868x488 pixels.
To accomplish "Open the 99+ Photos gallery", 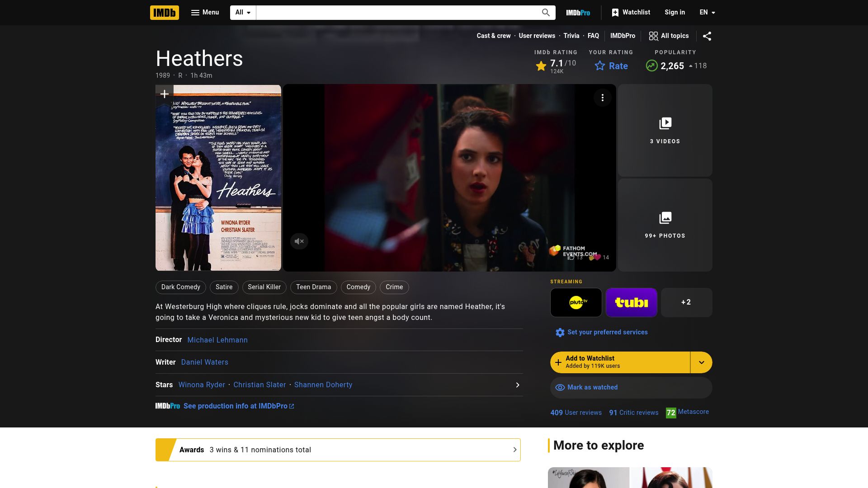I will (x=665, y=225).
